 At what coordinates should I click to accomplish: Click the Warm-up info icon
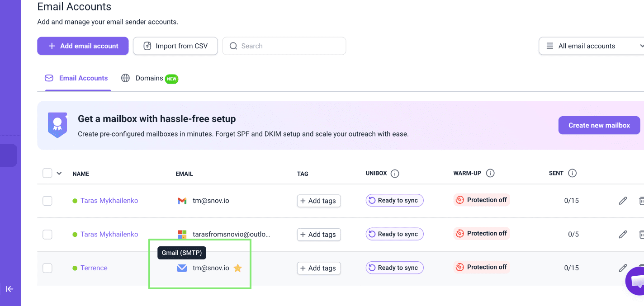tap(490, 173)
